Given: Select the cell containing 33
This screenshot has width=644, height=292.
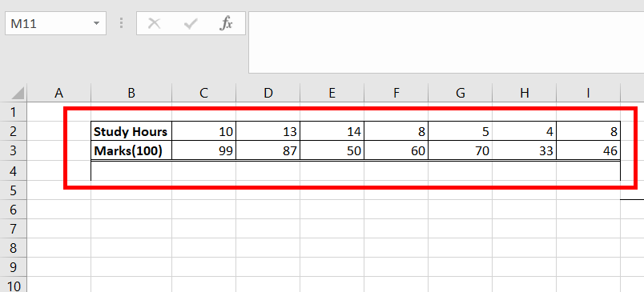Looking at the screenshot, I should 524,150.
